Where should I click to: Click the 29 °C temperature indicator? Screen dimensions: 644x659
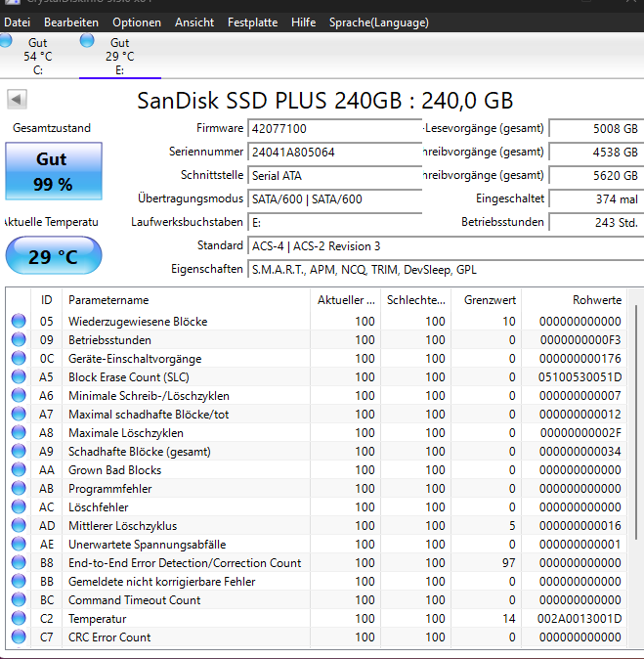[54, 255]
